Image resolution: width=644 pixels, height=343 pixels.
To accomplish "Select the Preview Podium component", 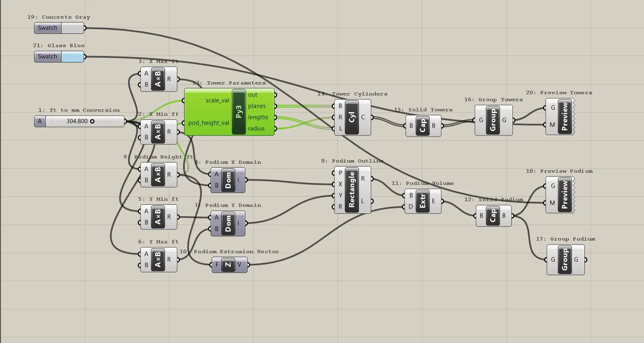I will (x=565, y=195).
